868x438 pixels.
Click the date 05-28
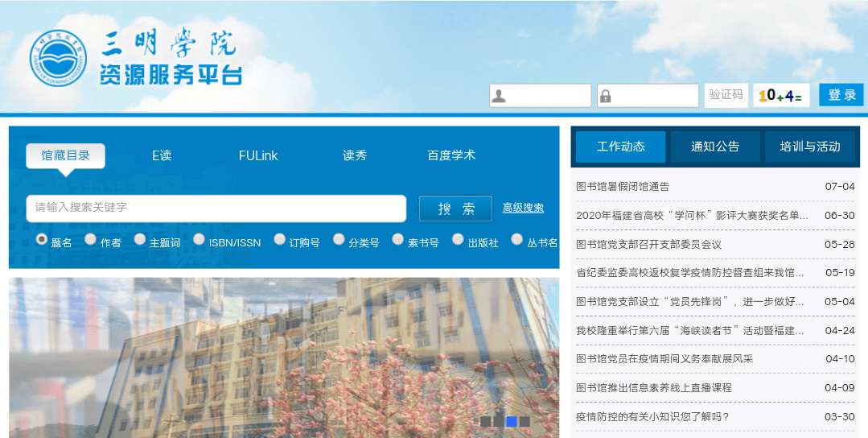(x=840, y=244)
